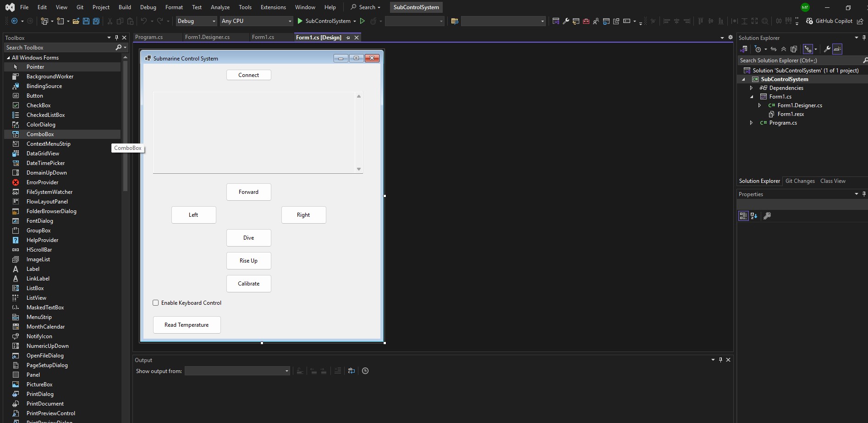Close the Form1.cs [Design] tab
Screen dimensions: 868x423
[x=357, y=38]
